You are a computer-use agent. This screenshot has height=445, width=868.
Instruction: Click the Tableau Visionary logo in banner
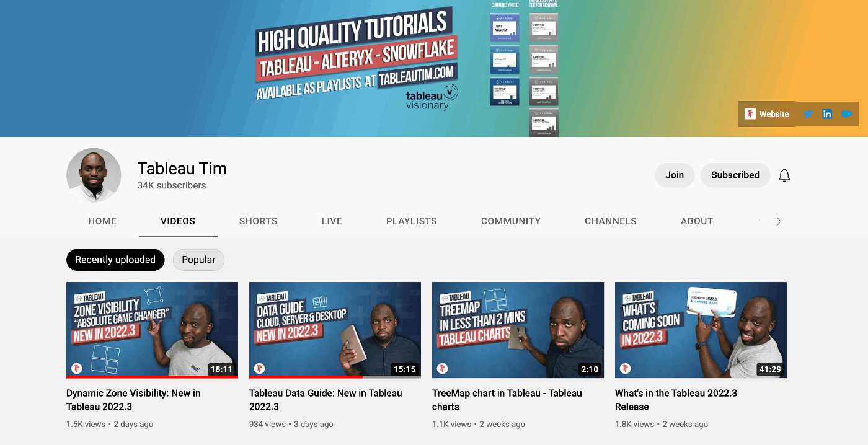(432, 98)
